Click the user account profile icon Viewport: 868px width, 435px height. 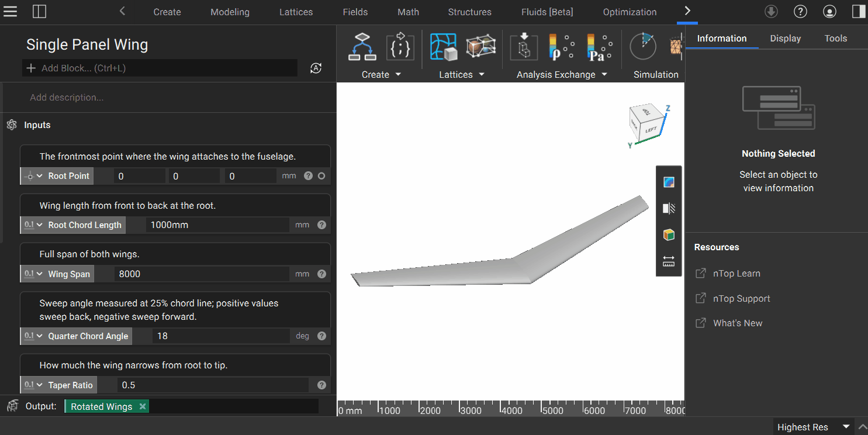tap(829, 12)
